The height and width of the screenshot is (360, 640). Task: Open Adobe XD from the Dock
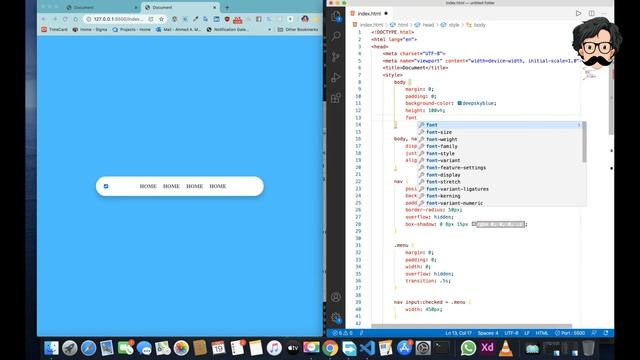(487, 348)
